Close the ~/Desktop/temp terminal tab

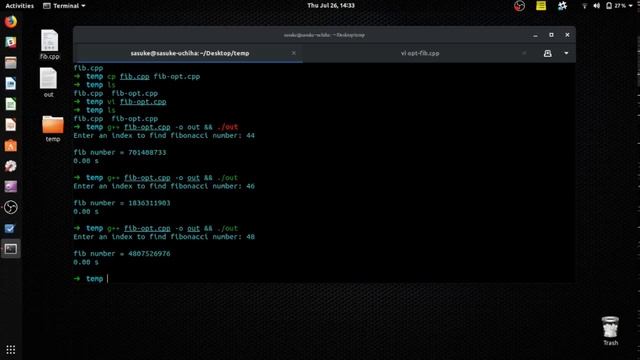click(293, 53)
